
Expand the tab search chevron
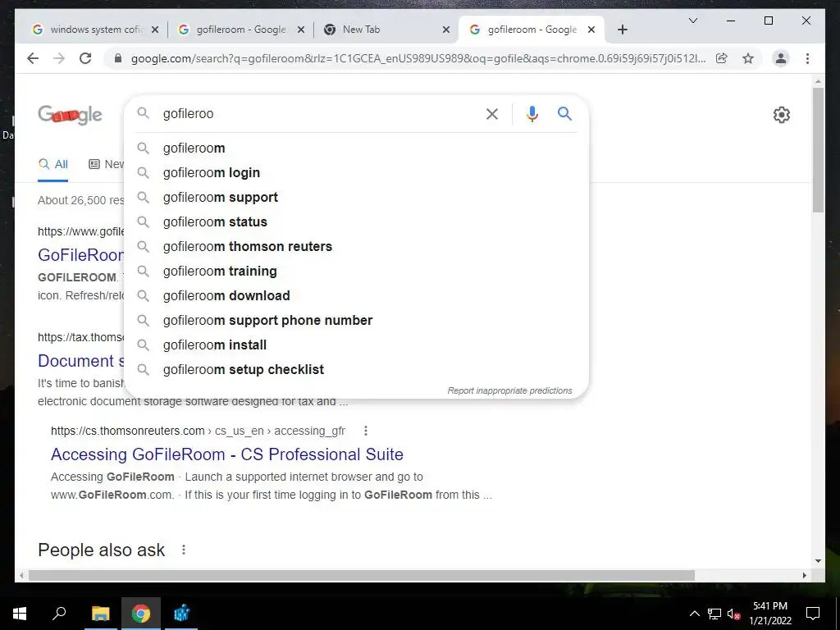point(692,21)
